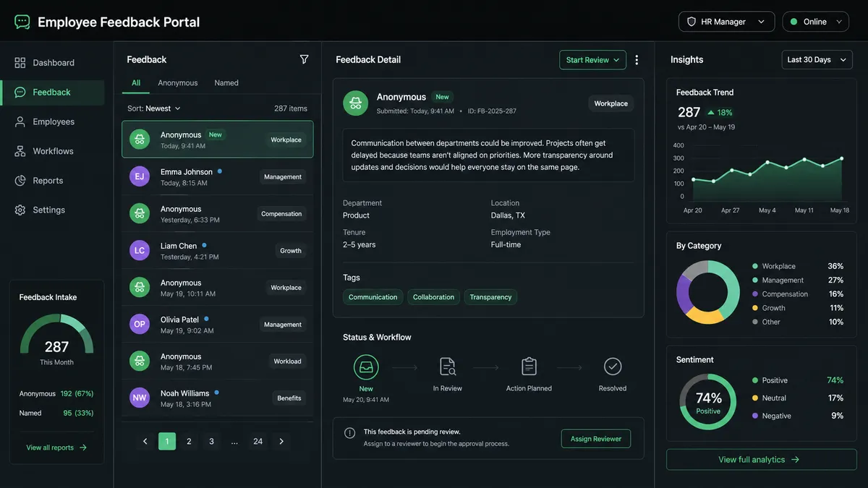The height and width of the screenshot is (488, 868).
Task: Click the Transparency tag
Action: (x=490, y=297)
